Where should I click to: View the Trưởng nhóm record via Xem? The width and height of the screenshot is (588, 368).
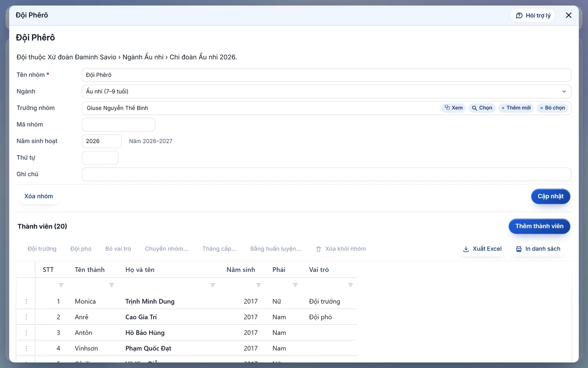click(x=454, y=108)
